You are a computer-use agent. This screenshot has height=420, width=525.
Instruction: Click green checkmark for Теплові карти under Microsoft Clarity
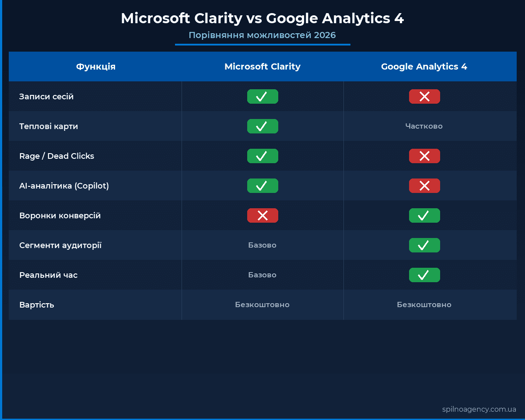pos(262,126)
